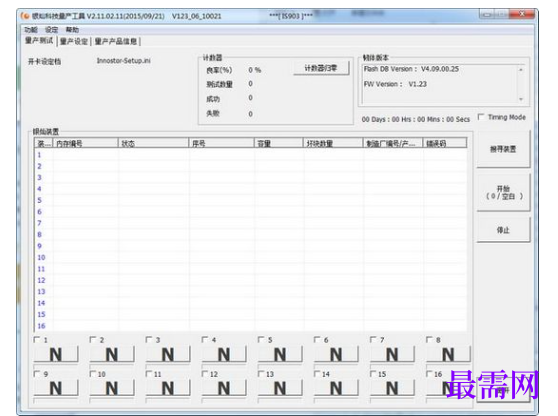Open the 帮助 menu
This screenshot has height=416, width=558.
[x=72, y=30]
